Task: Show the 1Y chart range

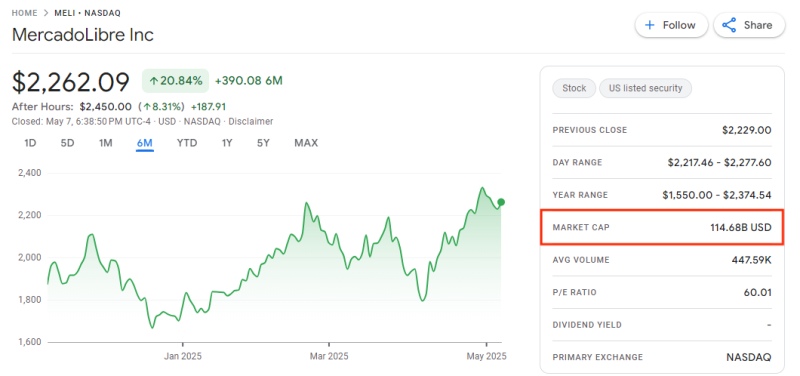Action: coord(227,143)
